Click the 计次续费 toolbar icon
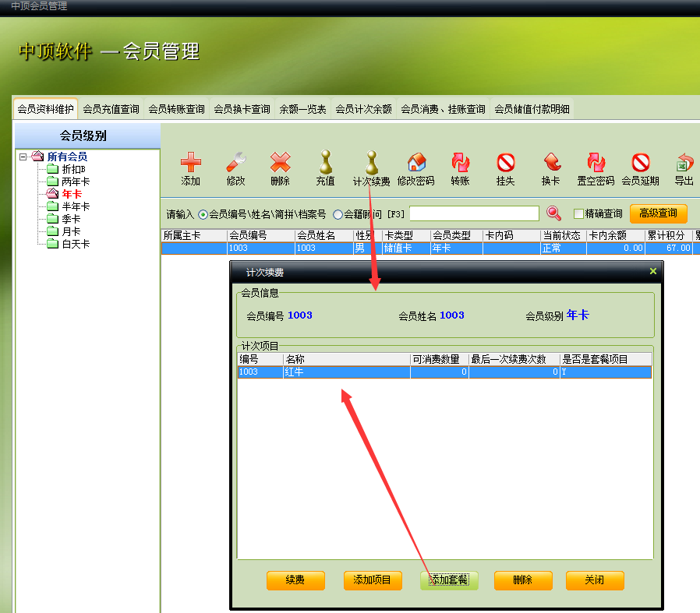Screen dimensions: 700x613 [x=371, y=162]
